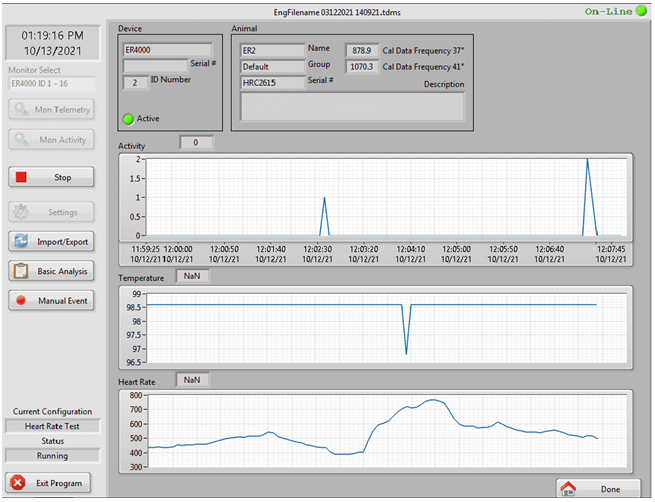Viewport: 655px width, 502px height.
Task: Toggle the green Active indicator
Action: pos(128,119)
